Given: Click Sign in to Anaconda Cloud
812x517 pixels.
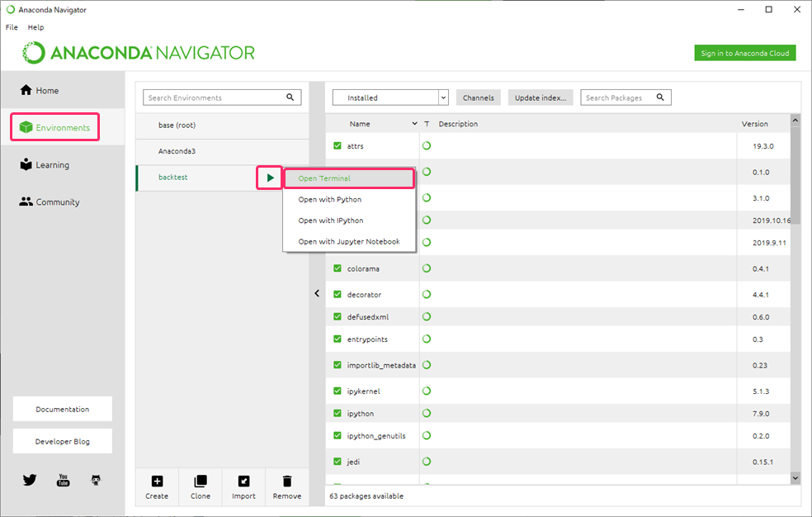Looking at the screenshot, I should click(744, 53).
